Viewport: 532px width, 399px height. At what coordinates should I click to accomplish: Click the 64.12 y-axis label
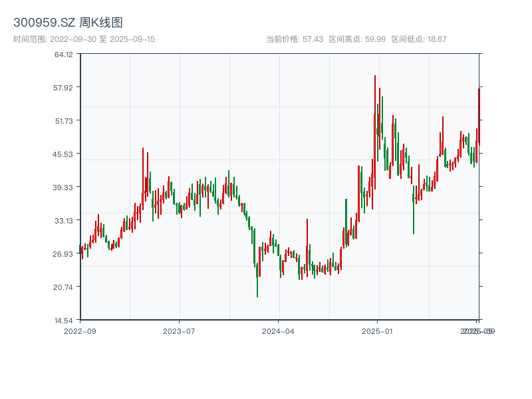(64, 55)
